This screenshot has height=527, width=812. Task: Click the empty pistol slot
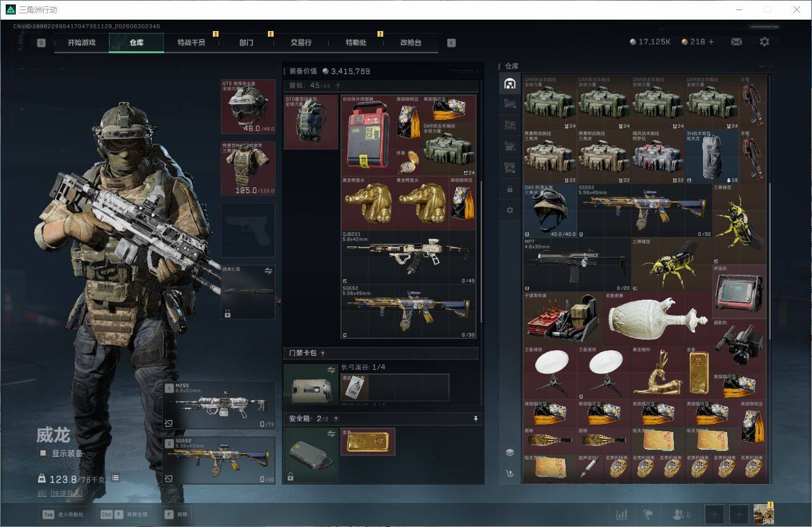(x=248, y=230)
